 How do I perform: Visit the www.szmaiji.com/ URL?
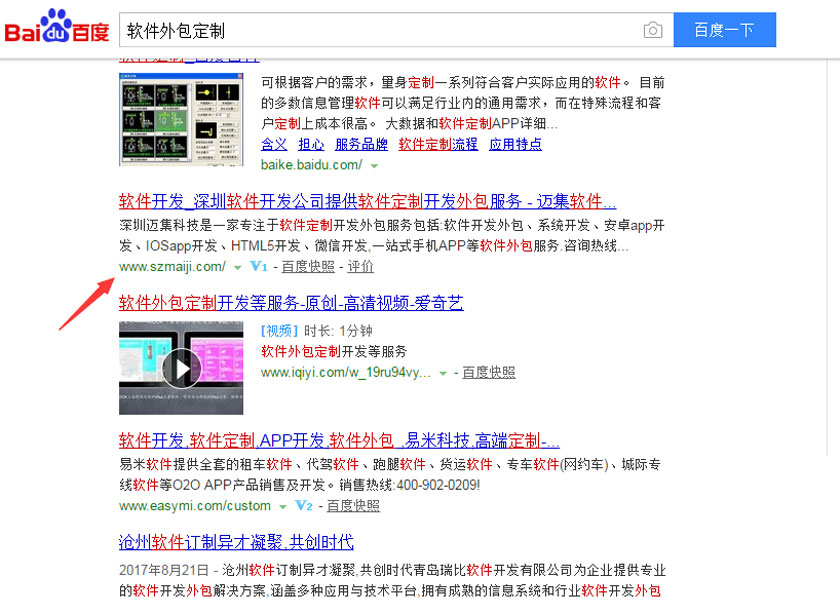[172, 266]
